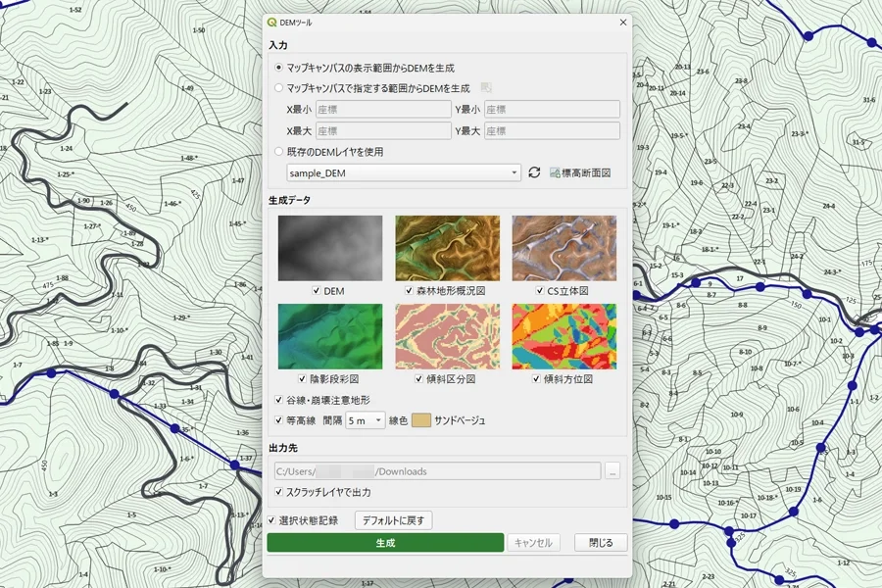
Task: Click the 傾斜方位図 preview thumbnail
Action: (564, 336)
